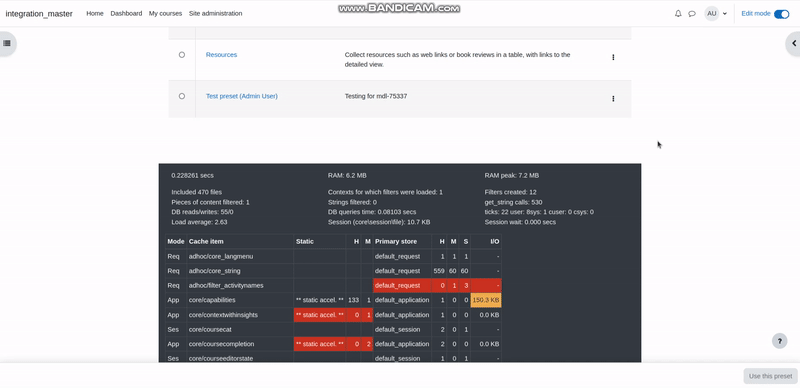
Task: Click the adhoc/core_string cache item
Action: [214, 271]
